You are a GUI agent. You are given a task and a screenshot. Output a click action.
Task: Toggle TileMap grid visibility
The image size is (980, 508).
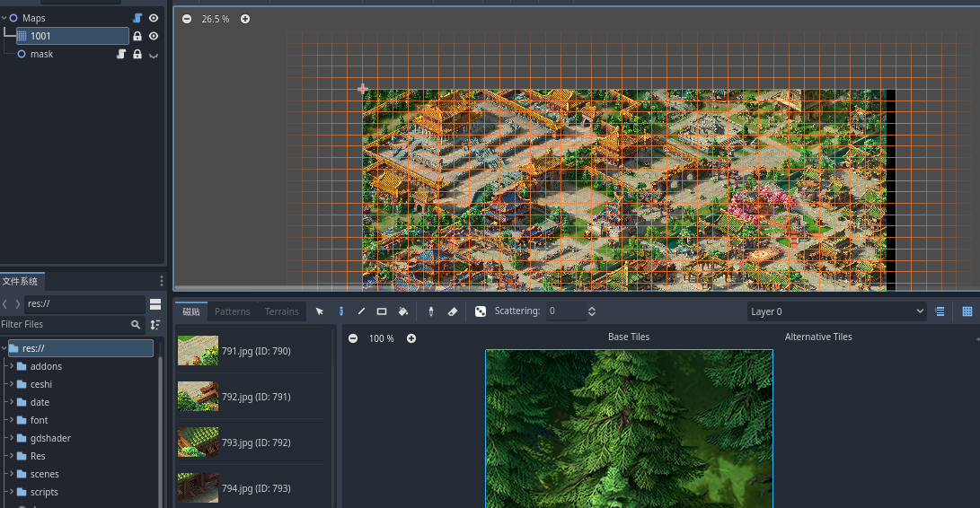click(967, 311)
